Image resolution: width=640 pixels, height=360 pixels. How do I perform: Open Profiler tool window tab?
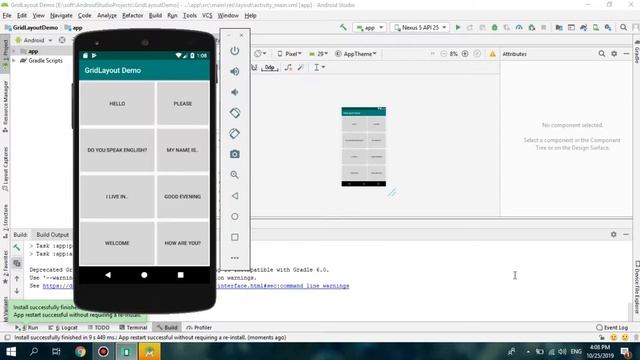(x=199, y=327)
